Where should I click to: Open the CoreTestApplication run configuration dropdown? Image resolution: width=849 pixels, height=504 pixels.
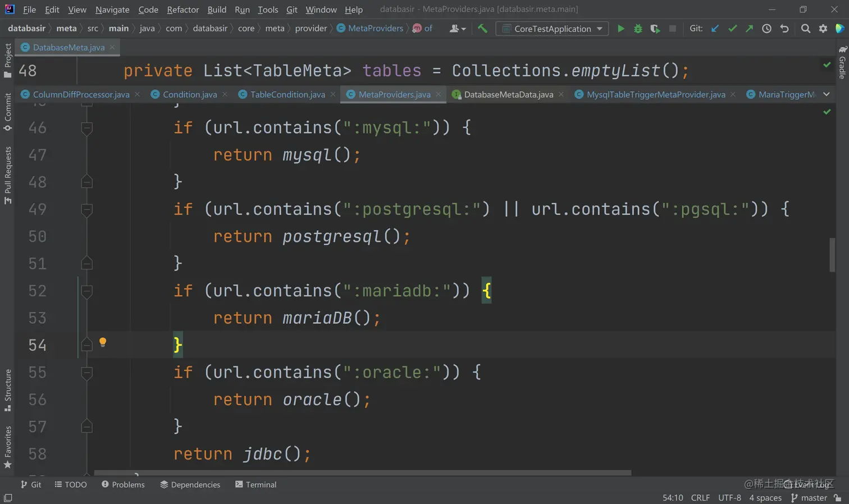(x=552, y=29)
